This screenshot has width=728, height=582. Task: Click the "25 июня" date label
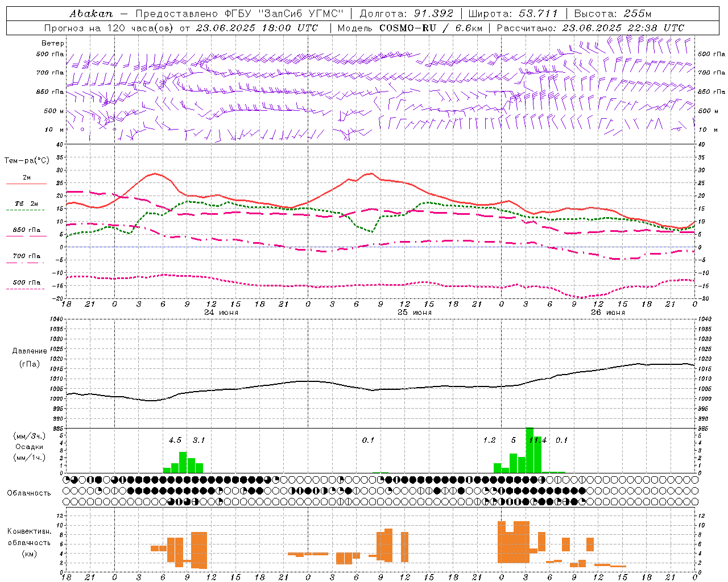point(414,313)
